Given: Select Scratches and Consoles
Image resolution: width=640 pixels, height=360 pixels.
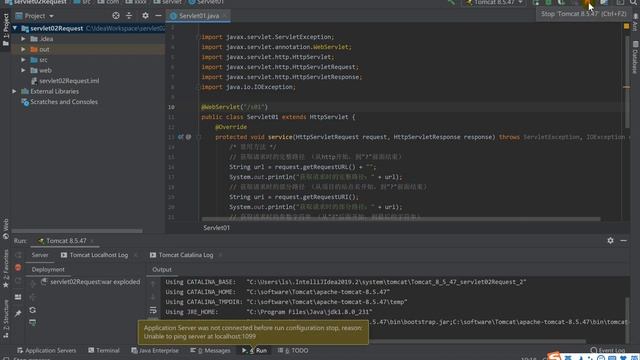Looking at the screenshot, I should 60,102.
